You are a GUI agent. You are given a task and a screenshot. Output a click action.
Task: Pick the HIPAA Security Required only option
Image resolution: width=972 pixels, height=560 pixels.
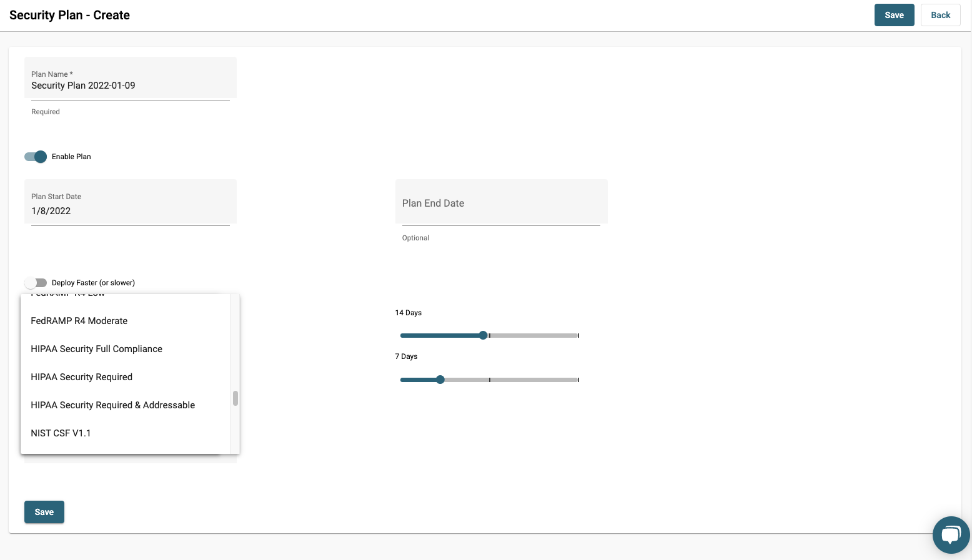click(82, 377)
